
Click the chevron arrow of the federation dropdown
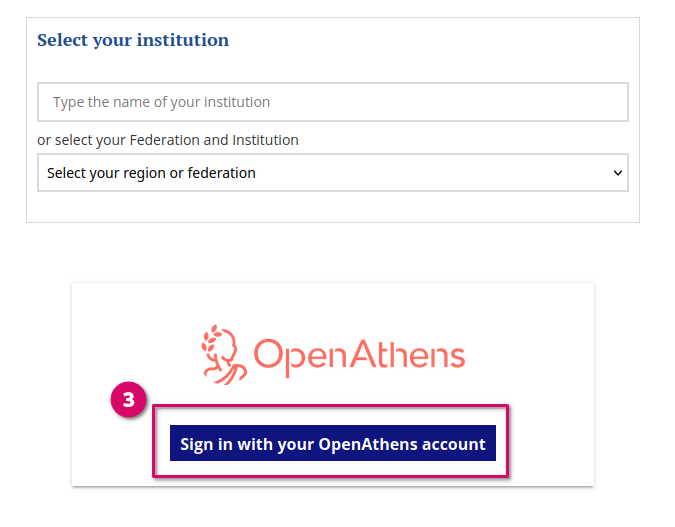pyautogui.click(x=617, y=173)
